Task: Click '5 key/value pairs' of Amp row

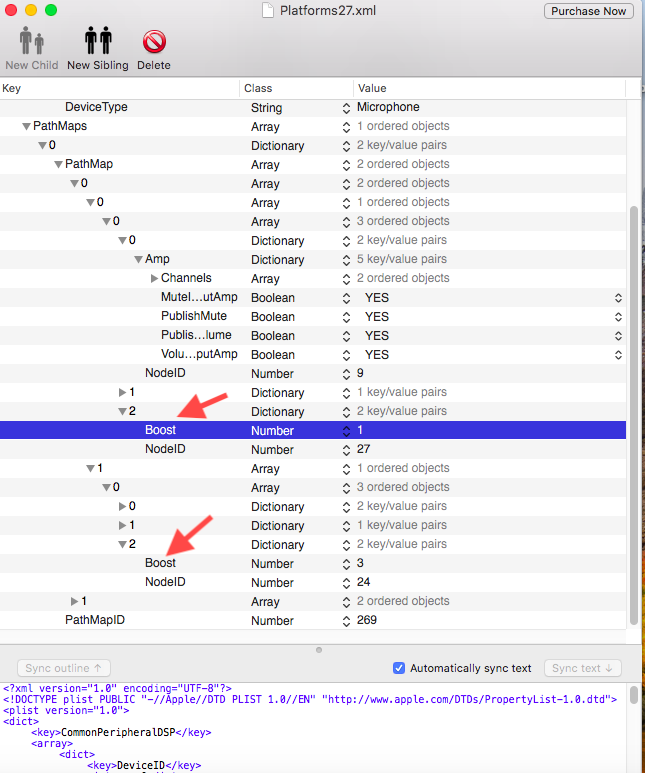Action: coord(402,259)
